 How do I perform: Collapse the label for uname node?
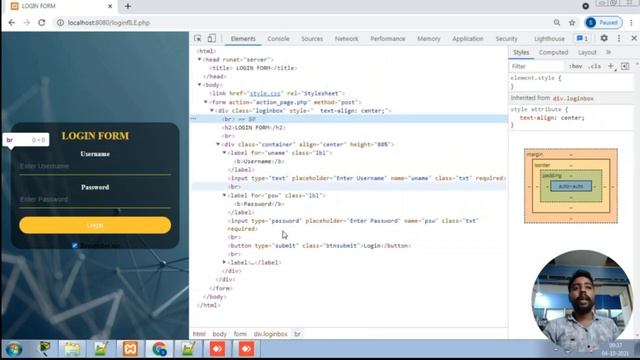pos(224,153)
